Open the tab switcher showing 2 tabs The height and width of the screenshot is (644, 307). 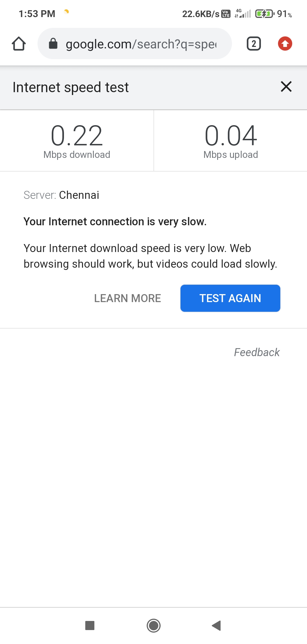pyautogui.click(x=254, y=44)
